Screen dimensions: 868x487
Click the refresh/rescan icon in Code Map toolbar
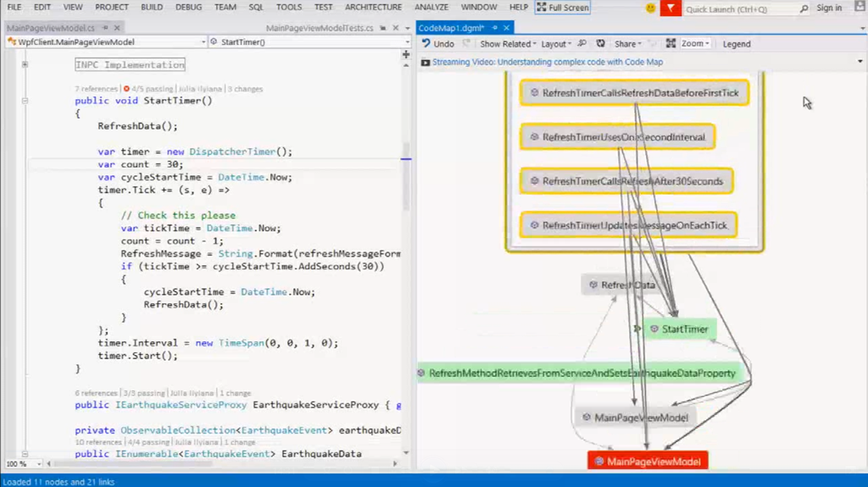click(601, 43)
